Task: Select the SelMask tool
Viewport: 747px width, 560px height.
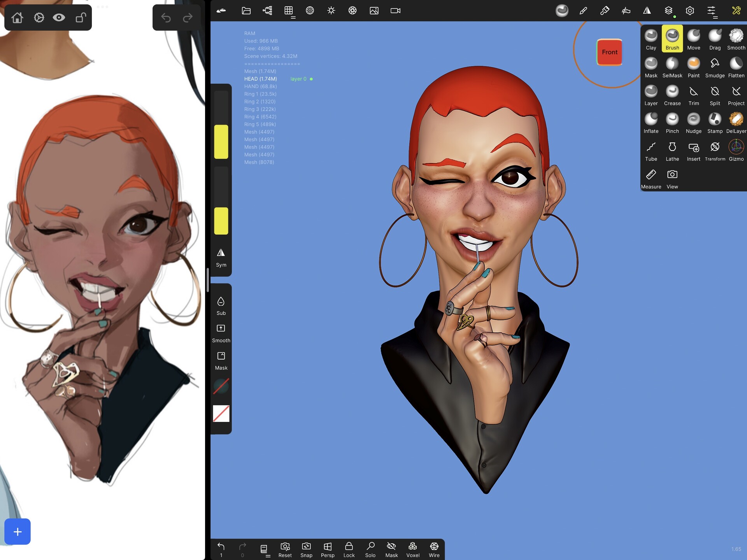Action: (672, 65)
